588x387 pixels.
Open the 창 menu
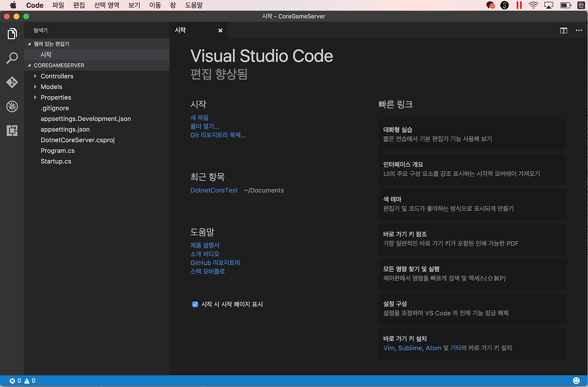(x=173, y=5)
